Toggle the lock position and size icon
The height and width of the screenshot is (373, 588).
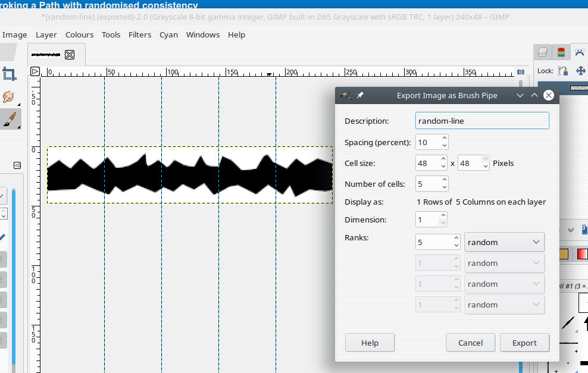coord(580,71)
